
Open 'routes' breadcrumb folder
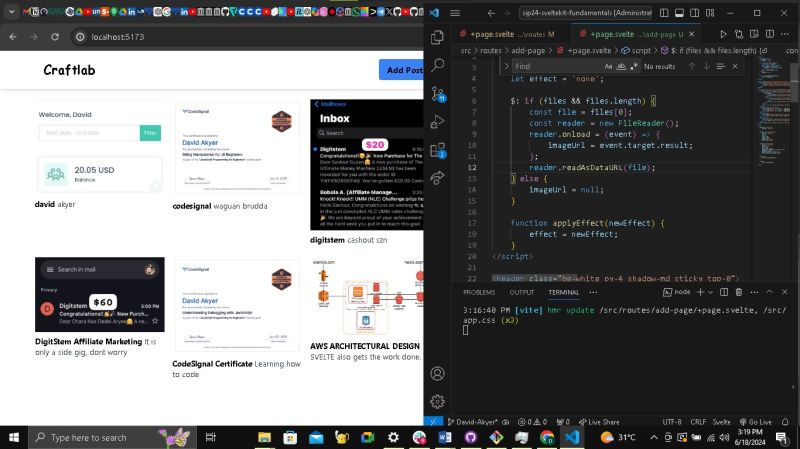(x=490, y=51)
